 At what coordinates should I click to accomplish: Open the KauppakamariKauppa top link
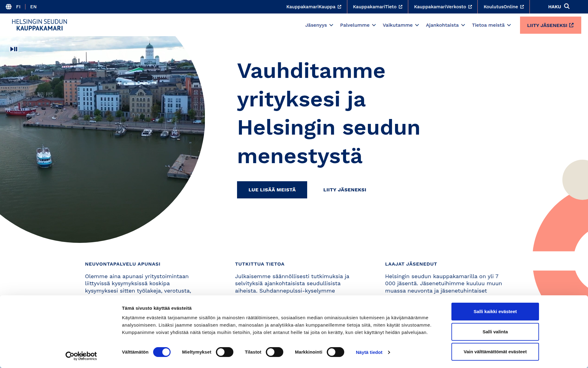click(x=314, y=7)
